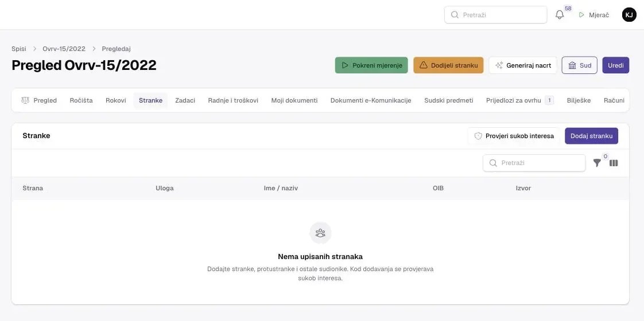Go to Spisi breadcrumb
This screenshot has height=321, width=644.
coord(19,49)
